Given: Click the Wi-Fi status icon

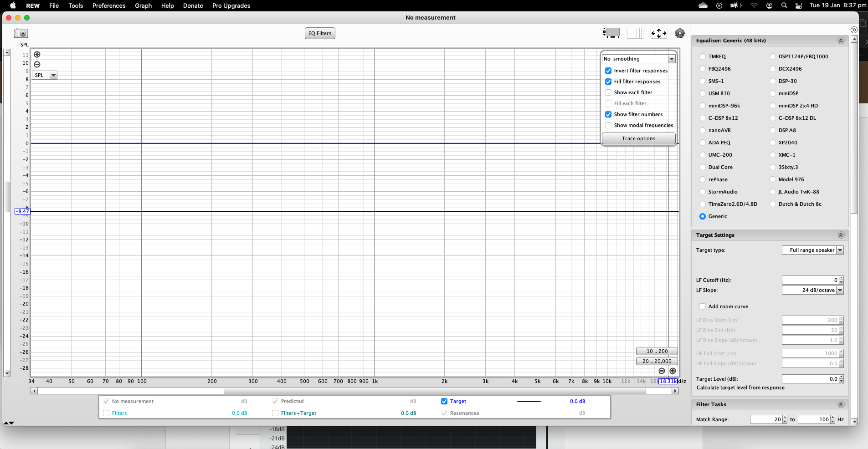Looking at the screenshot, I should (754, 5).
